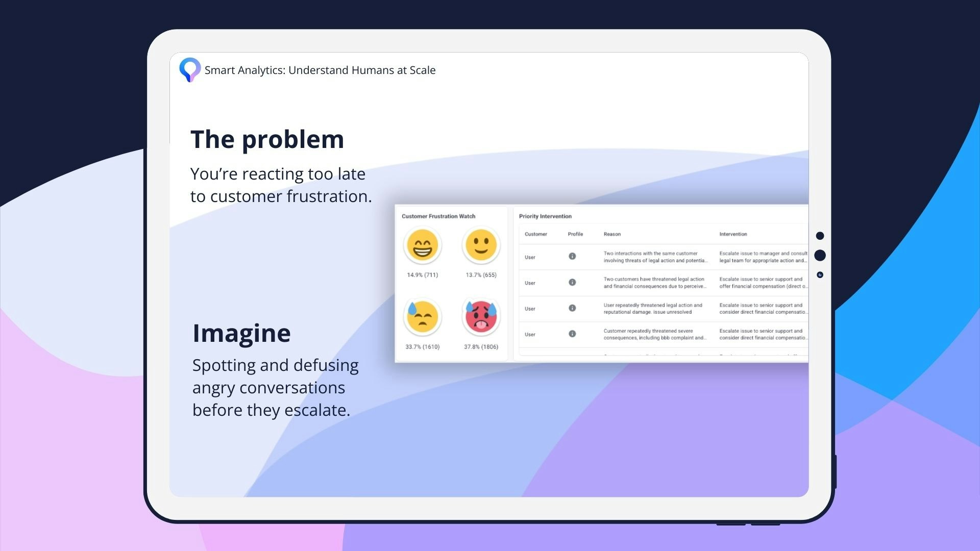This screenshot has width=980, height=551.
Task: Open profile info icon in first row
Action: coord(572,257)
